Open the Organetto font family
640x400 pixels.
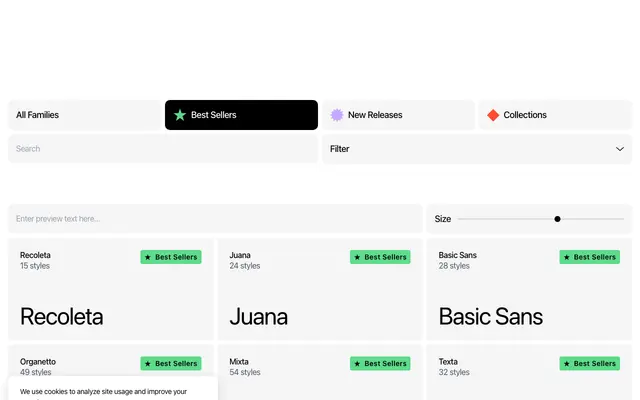pyautogui.click(x=38, y=362)
